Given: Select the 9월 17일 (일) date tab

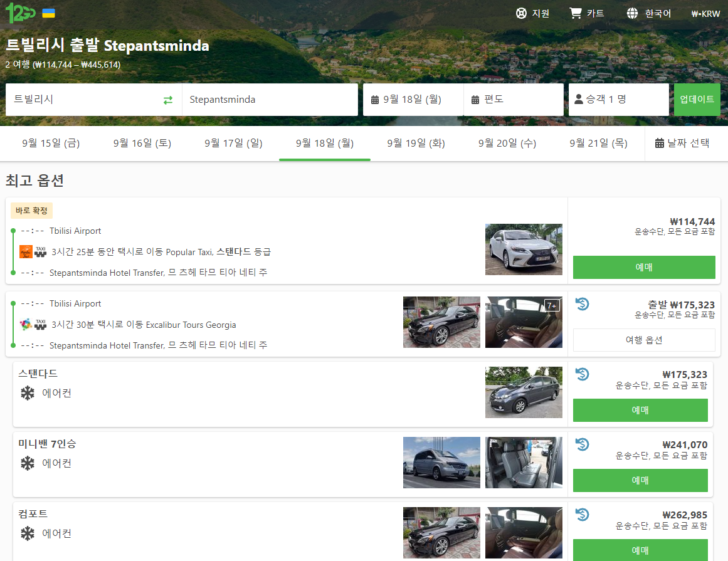Looking at the screenshot, I should (233, 144).
